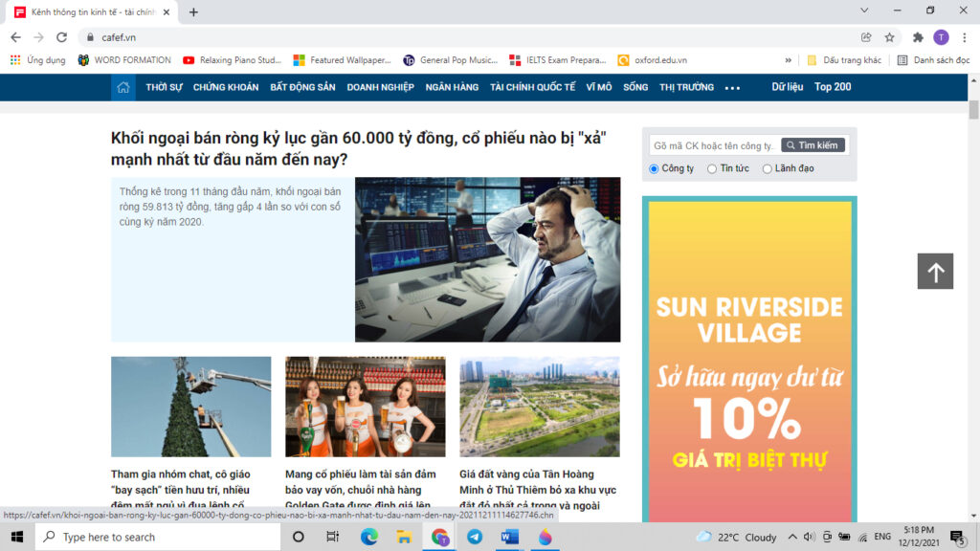Viewport: 980px width, 551px height.
Task: Click the Tìm kiếm search button
Action: 813,145
